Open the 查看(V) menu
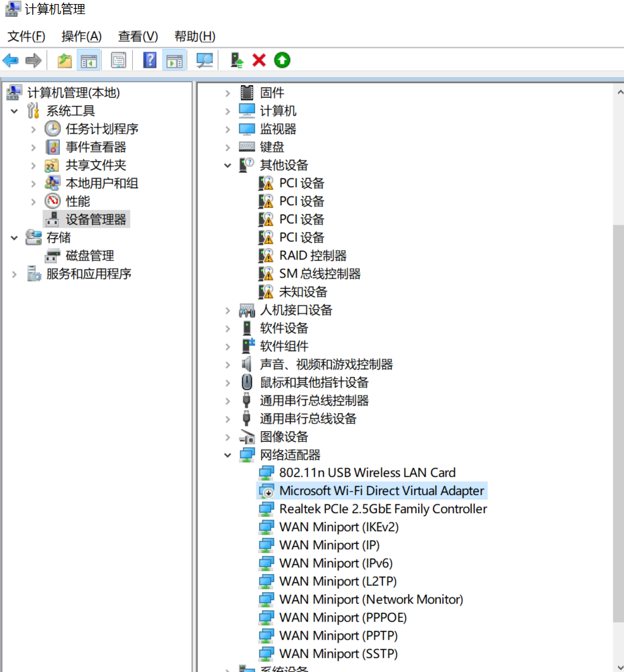The image size is (624, 672). coord(138,36)
